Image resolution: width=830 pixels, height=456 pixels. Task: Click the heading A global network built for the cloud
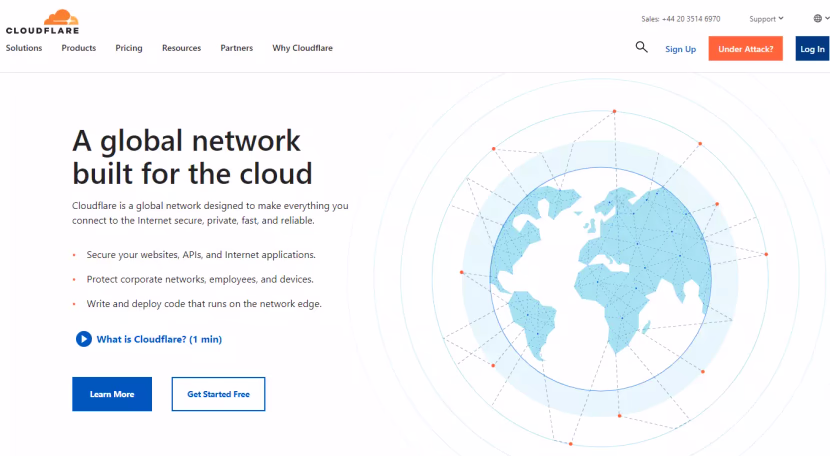[x=192, y=157]
